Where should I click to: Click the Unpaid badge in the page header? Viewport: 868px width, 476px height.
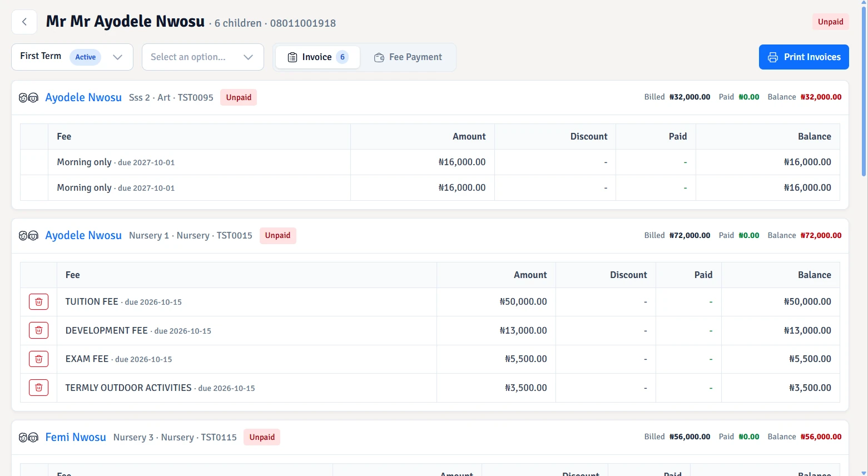coord(830,22)
